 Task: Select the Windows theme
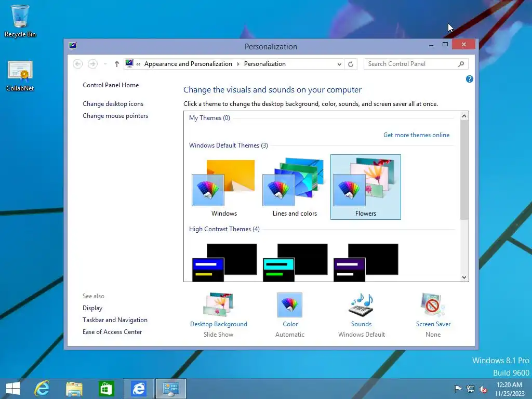224,187
